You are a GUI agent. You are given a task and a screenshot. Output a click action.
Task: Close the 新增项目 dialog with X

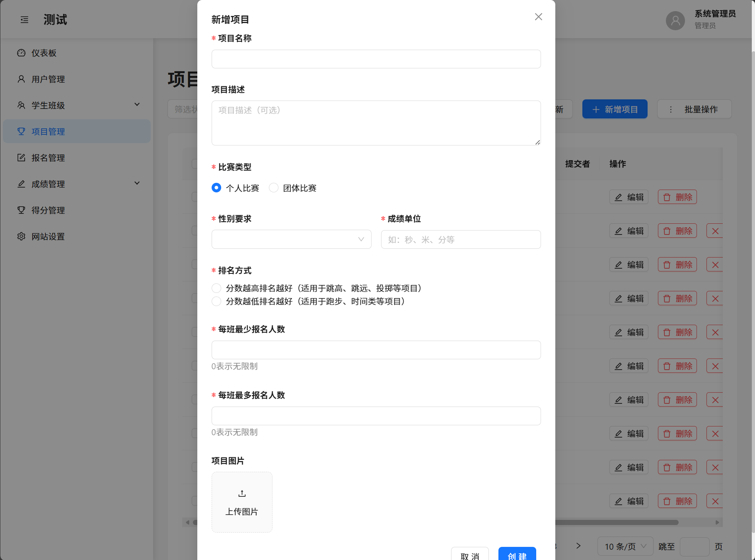[538, 17]
